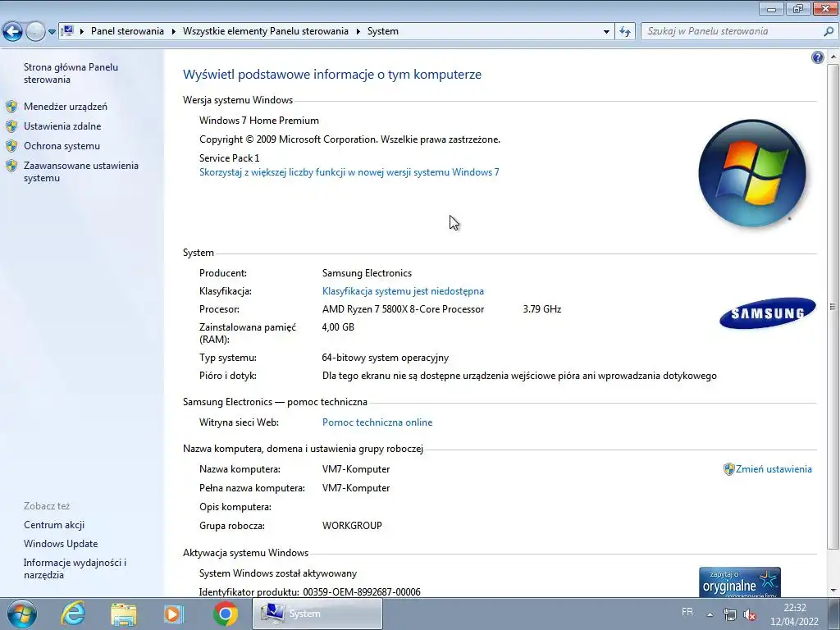The height and width of the screenshot is (630, 840).
Task: Open help with the blue question mark
Action: click(818, 57)
